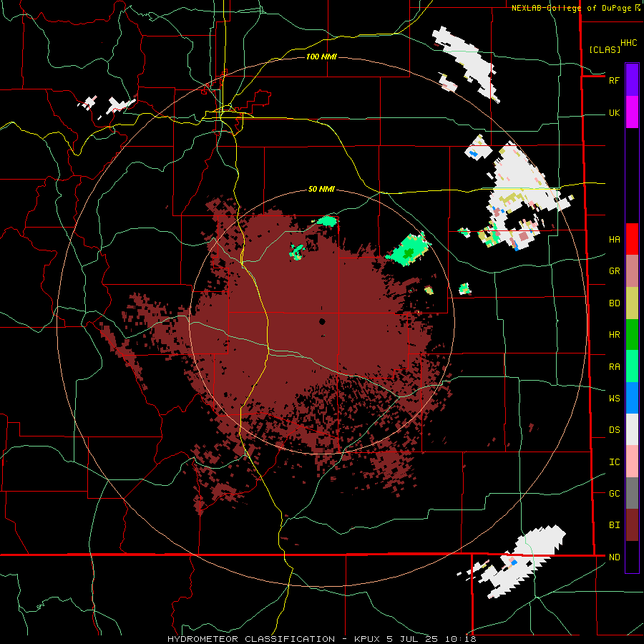Pick the white DS legend swatch
Viewport: 644px width, 644px height.
coord(632,429)
